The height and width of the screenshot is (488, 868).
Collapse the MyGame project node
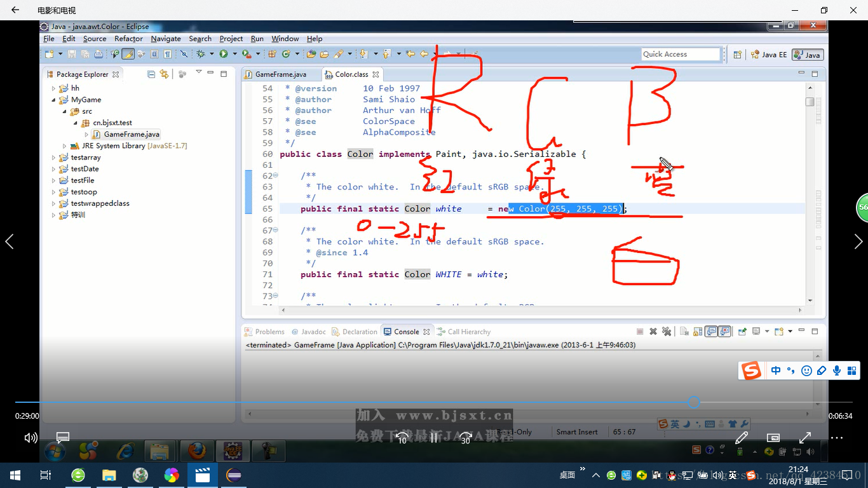(x=53, y=100)
